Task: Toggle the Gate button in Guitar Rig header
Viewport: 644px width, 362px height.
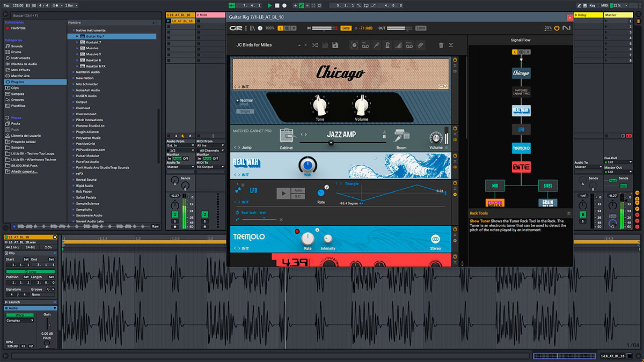Action: [x=346, y=28]
